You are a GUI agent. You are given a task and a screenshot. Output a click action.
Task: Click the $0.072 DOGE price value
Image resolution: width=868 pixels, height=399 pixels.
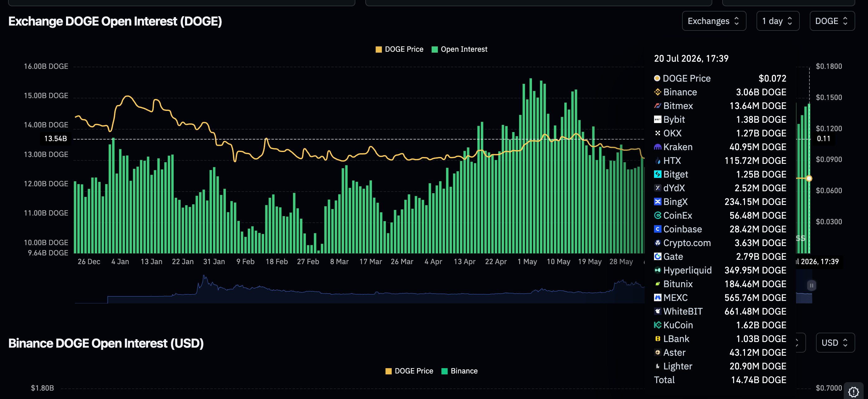point(772,78)
